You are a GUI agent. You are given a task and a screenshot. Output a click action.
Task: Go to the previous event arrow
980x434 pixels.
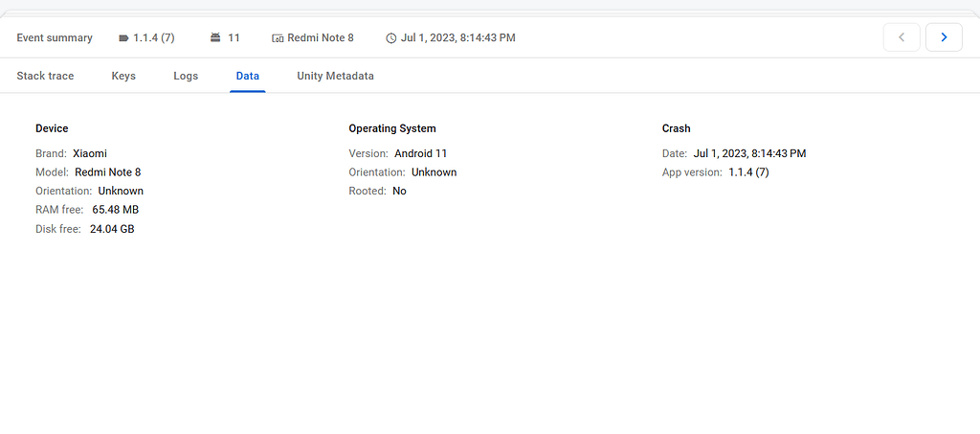(x=902, y=37)
